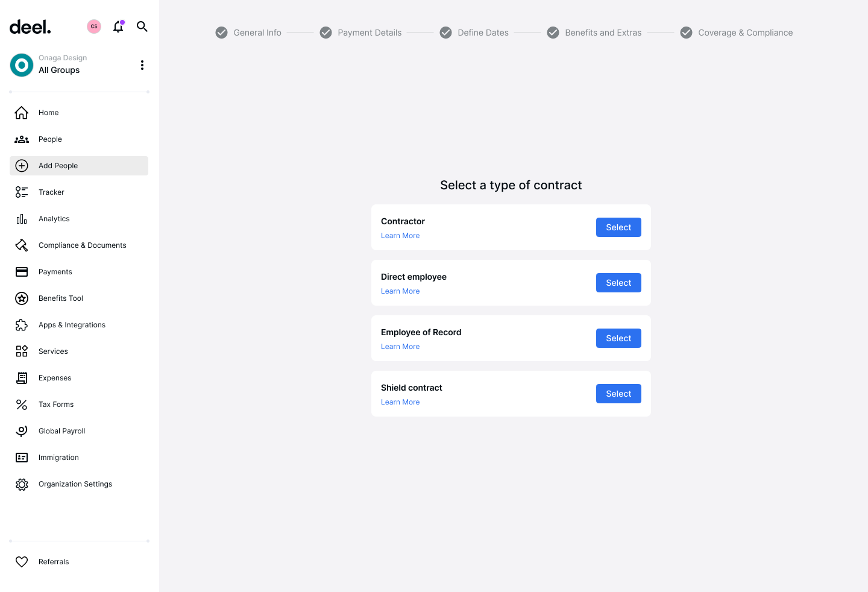Viewport: 868px width, 592px height.
Task: Open Analytics via its bar chart icon
Action: pyautogui.click(x=22, y=219)
